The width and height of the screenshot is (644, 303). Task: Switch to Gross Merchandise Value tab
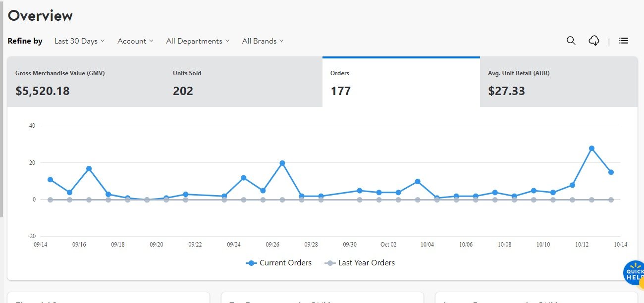point(86,82)
